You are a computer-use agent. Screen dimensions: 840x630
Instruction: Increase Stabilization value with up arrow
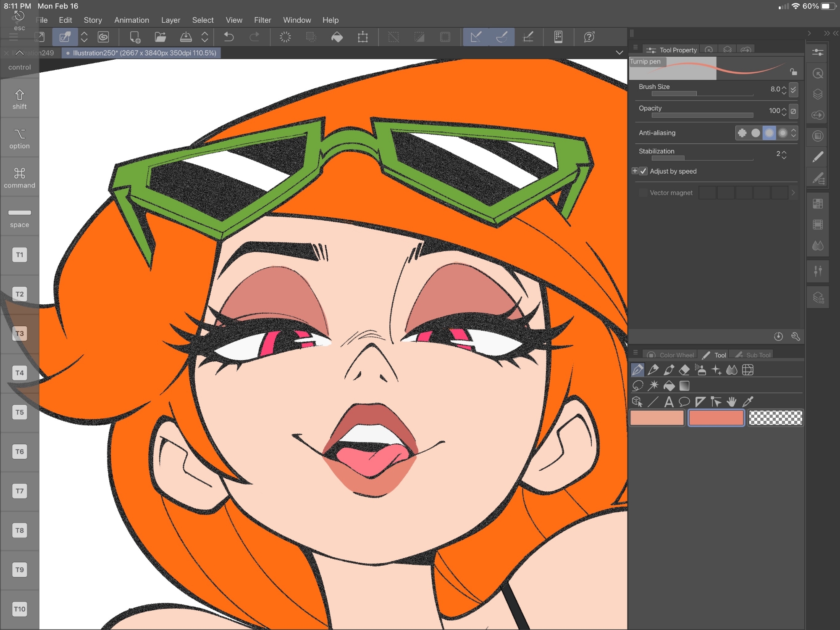coord(784,152)
